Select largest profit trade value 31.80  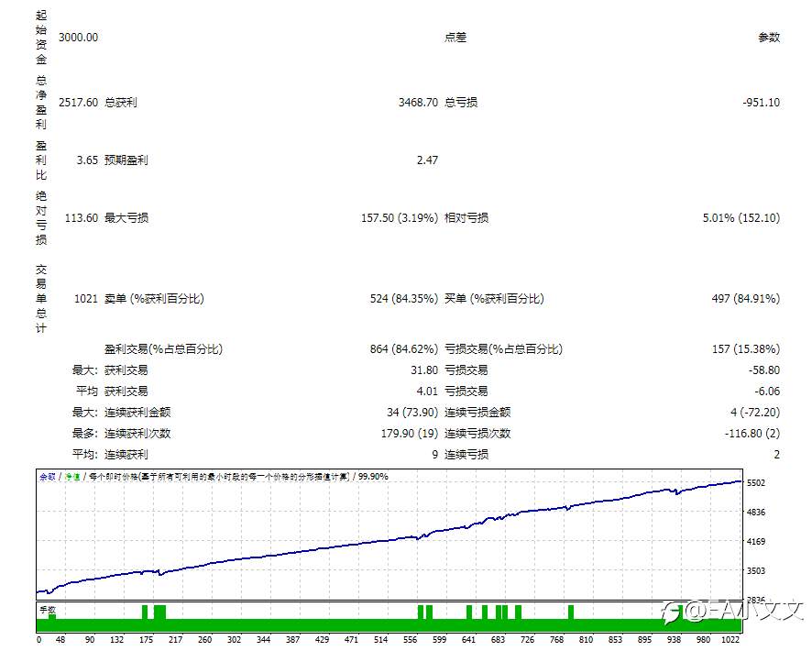click(x=424, y=370)
